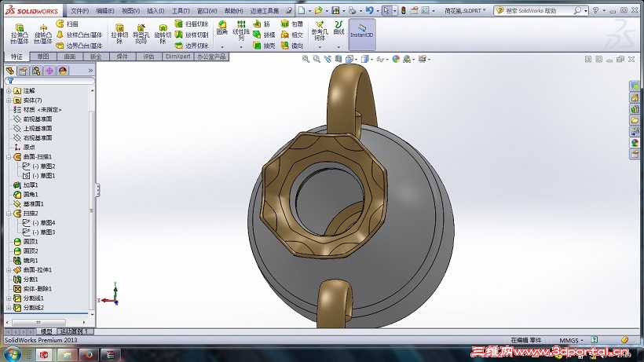
Task: Switch to the 曲面 (Surface) ribbon tab
Action: coord(70,57)
